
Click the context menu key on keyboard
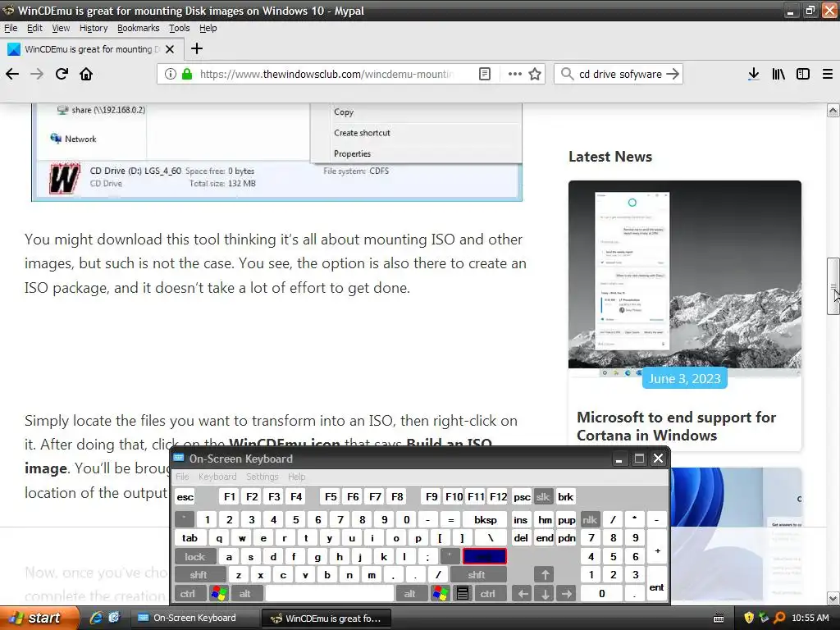click(463, 594)
